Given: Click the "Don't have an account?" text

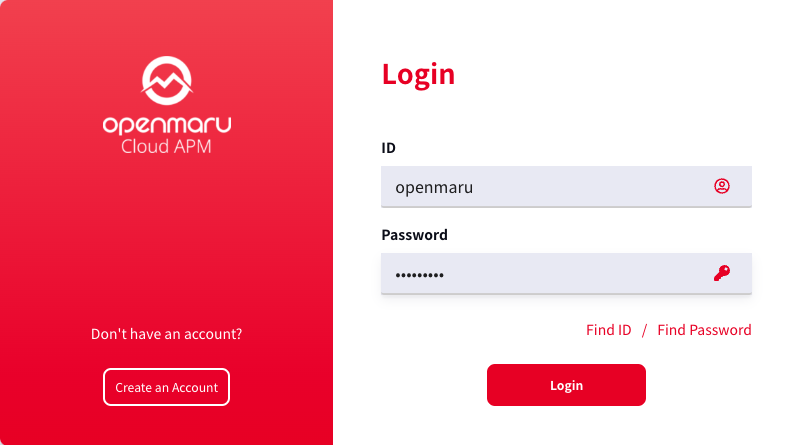Looking at the screenshot, I should pos(166,334).
